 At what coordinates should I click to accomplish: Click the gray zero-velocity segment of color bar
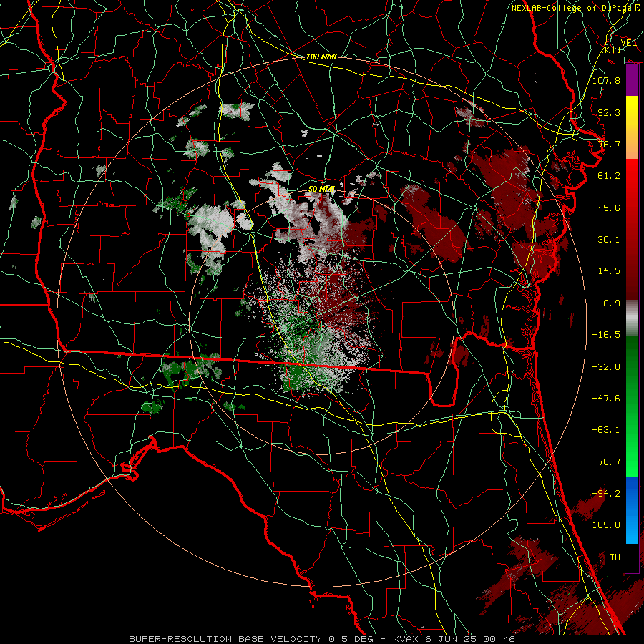point(632,318)
